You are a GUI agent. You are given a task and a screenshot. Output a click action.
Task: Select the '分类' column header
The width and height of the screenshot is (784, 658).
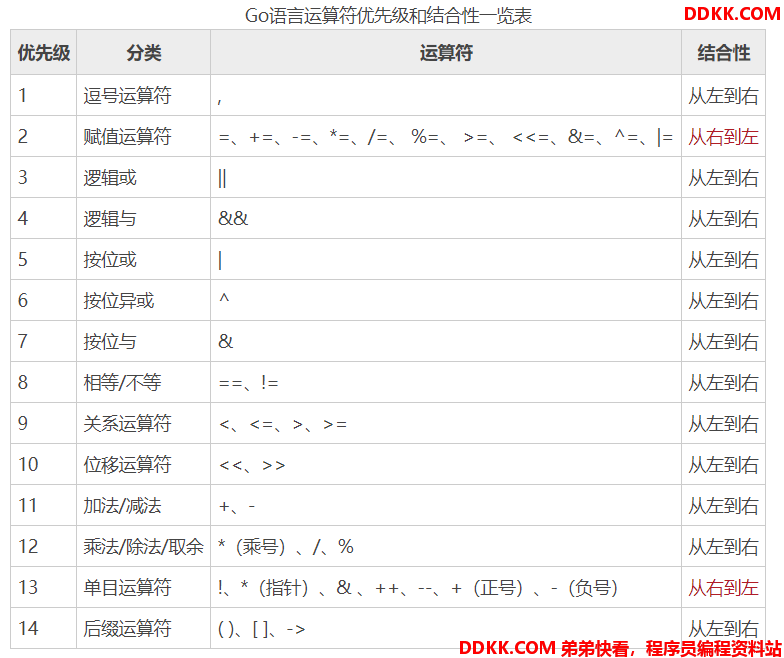point(144,52)
